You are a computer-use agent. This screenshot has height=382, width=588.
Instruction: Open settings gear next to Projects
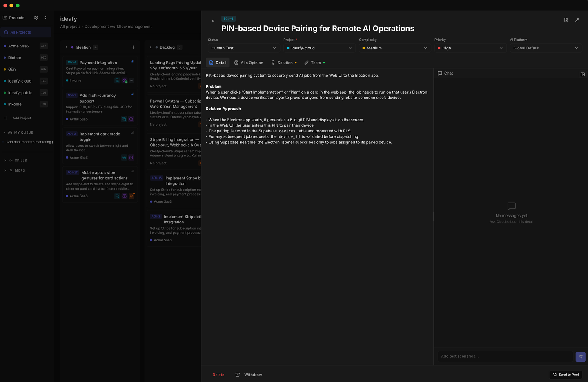(x=36, y=18)
